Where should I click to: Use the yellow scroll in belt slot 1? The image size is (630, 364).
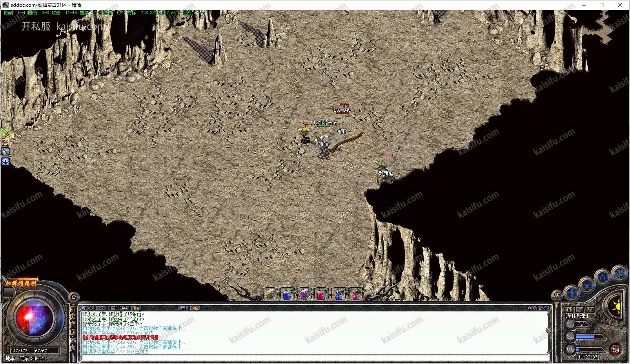pyautogui.click(x=269, y=293)
